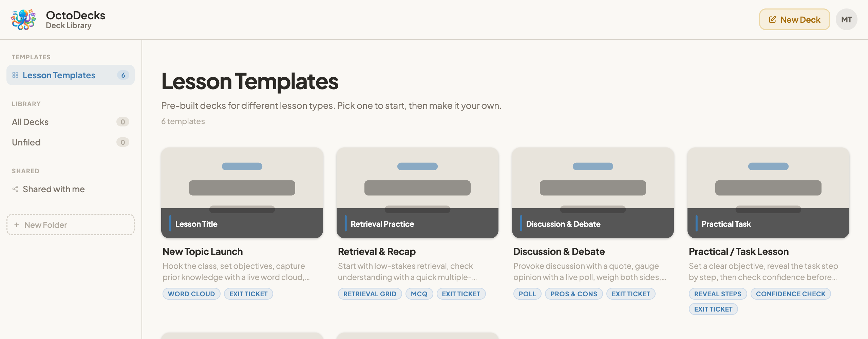Click the Practical / Task Lesson title
Screen dimensions: 868x339
739,252
